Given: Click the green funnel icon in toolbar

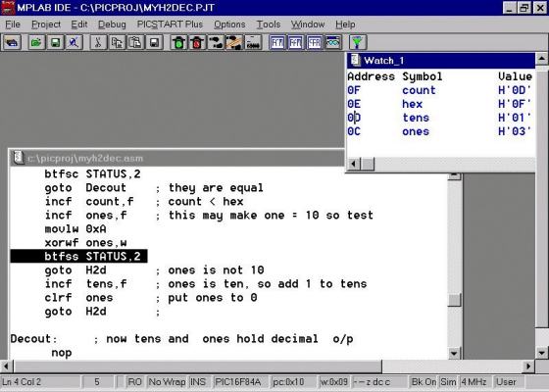Looking at the screenshot, I should coord(358,43).
